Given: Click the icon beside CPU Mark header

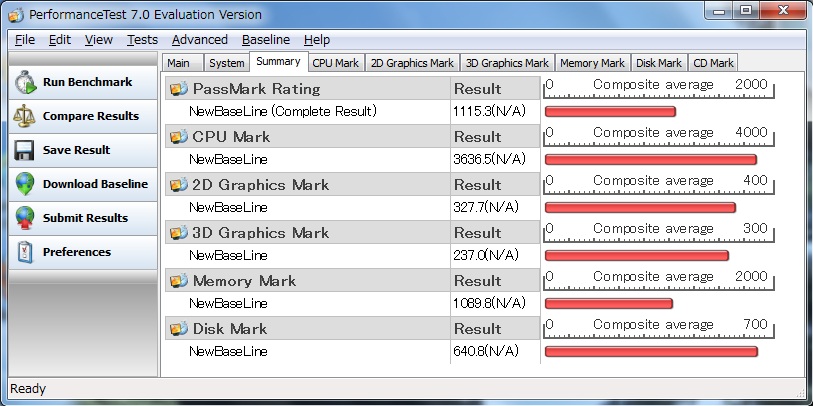Looking at the screenshot, I should click(x=179, y=137).
